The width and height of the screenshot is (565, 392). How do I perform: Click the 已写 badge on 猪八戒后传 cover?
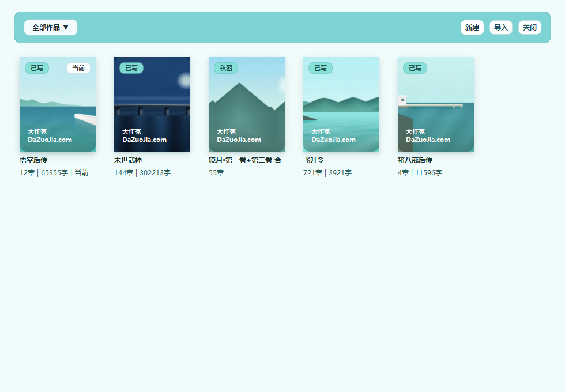click(415, 68)
